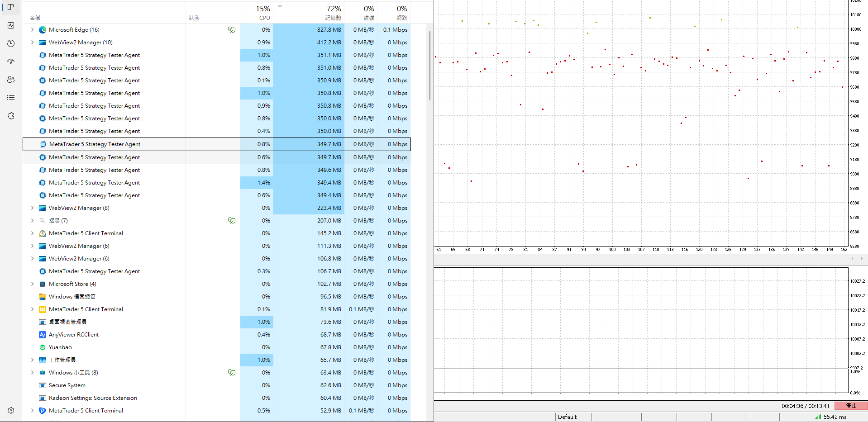Screen dimensions: 868x422
Task: Click the process list vertical scrollbar
Action: [429, 66]
